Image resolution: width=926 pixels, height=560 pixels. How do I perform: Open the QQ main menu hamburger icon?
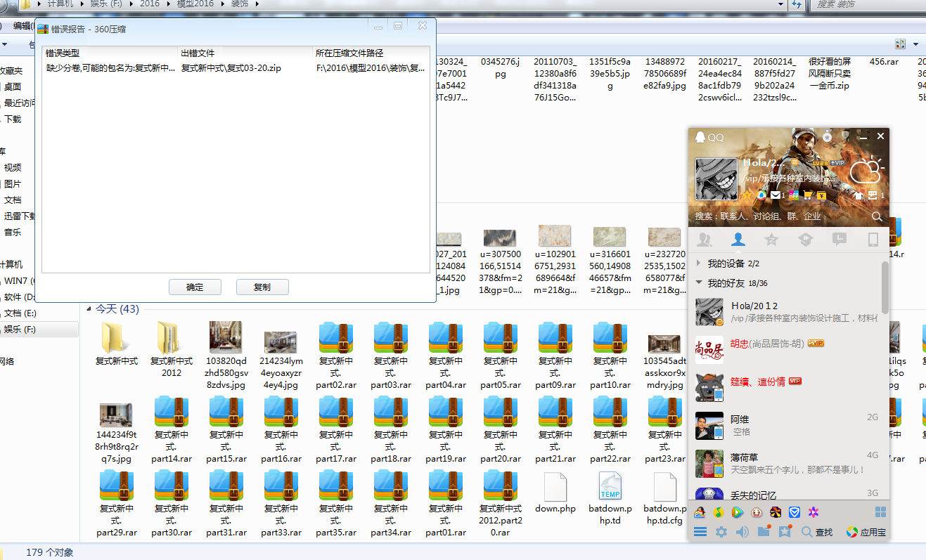[700, 532]
